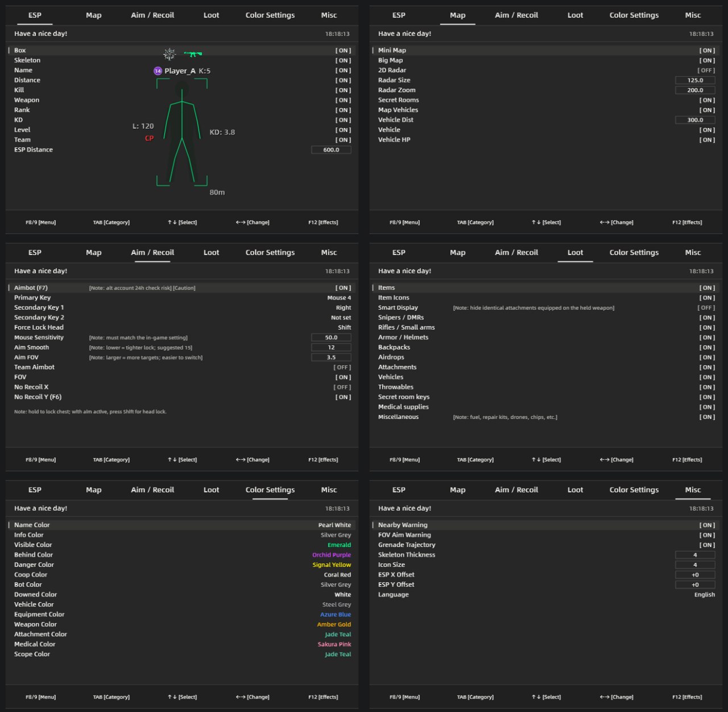Toggle the Skeleton ESP option off
The height and width of the screenshot is (712, 728).
[x=343, y=60]
